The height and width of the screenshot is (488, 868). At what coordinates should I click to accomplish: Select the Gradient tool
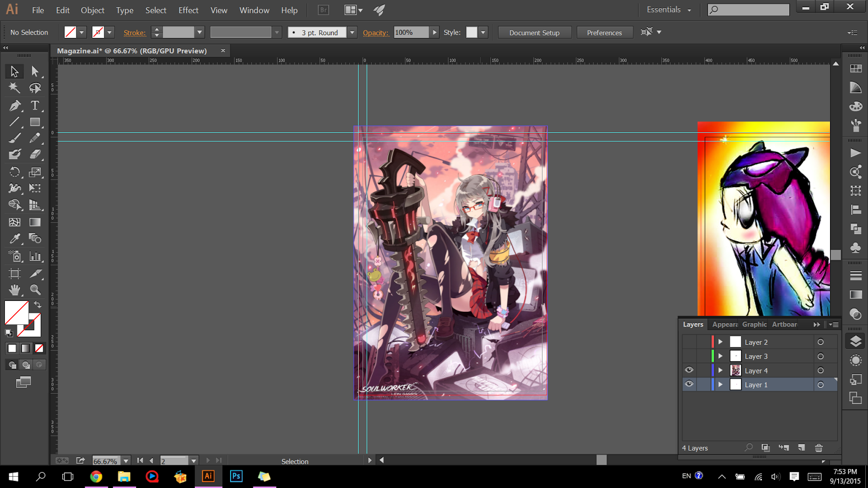coord(35,222)
